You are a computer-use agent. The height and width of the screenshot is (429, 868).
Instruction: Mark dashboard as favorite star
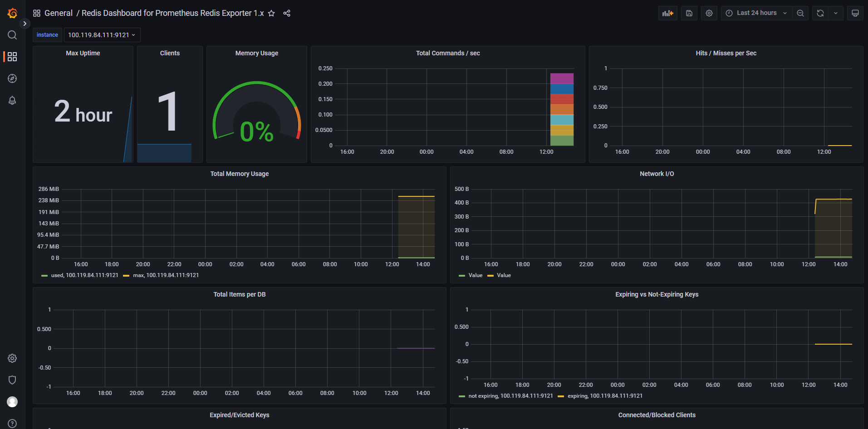coord(271,13)
